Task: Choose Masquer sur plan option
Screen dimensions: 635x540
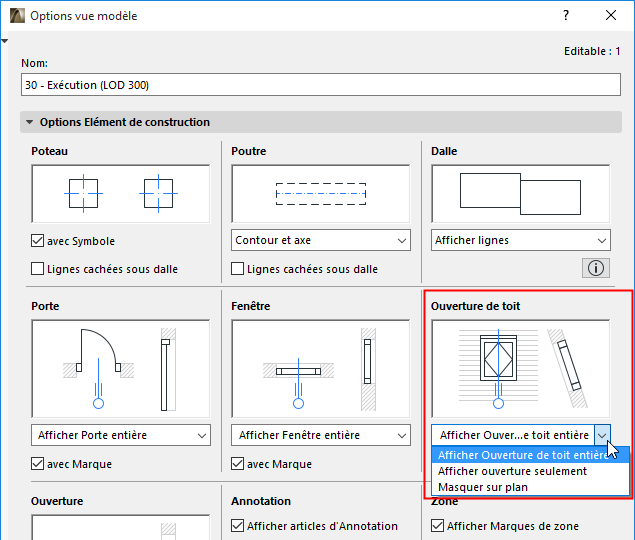Action: tap(483, 487)
